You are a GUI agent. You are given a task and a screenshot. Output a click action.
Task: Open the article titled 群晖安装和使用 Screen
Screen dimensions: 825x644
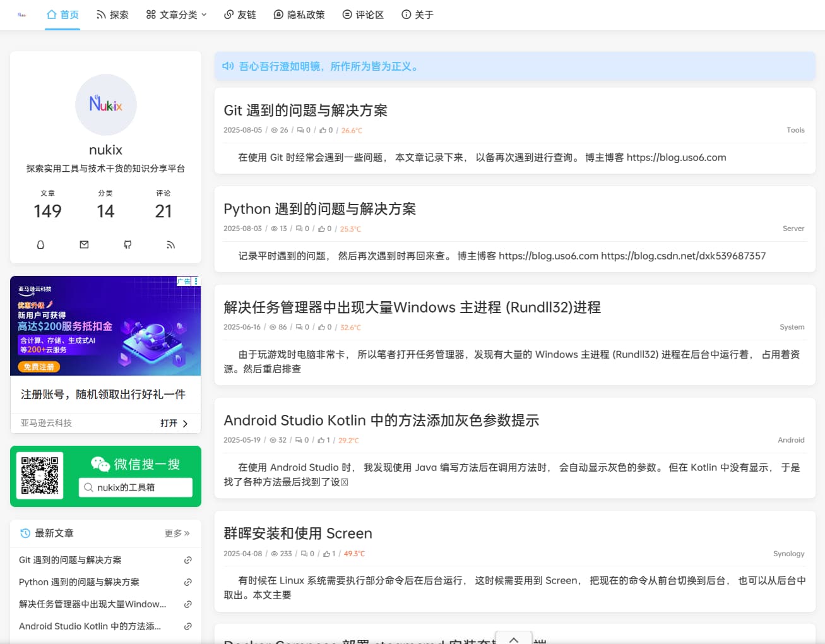point(297,533)
